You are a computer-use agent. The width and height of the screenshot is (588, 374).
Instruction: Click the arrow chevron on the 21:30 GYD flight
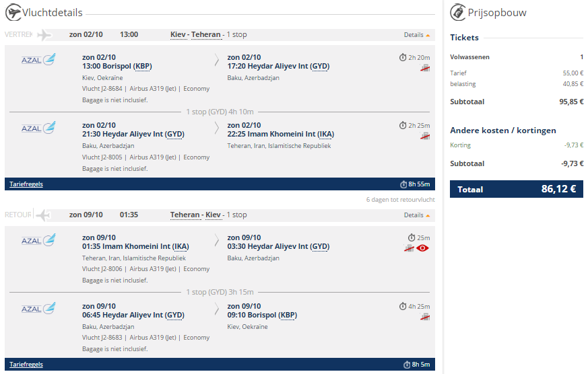[x=217, y=128]
